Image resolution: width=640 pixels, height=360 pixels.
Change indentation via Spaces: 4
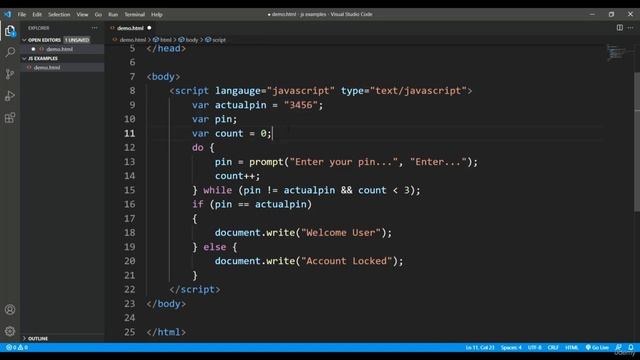click(511, 347)
